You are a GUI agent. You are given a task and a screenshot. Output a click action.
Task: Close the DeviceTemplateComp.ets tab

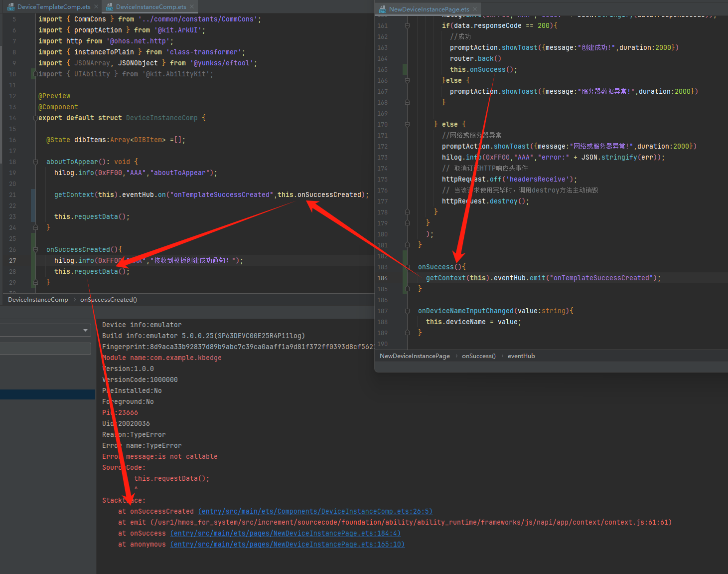[x=96, y=7]
